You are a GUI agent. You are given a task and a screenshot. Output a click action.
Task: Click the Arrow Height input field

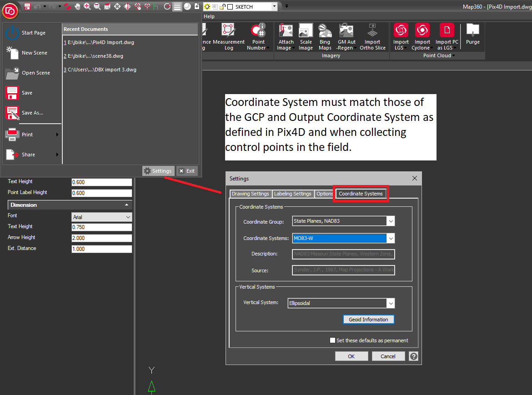tap(101, 238)
